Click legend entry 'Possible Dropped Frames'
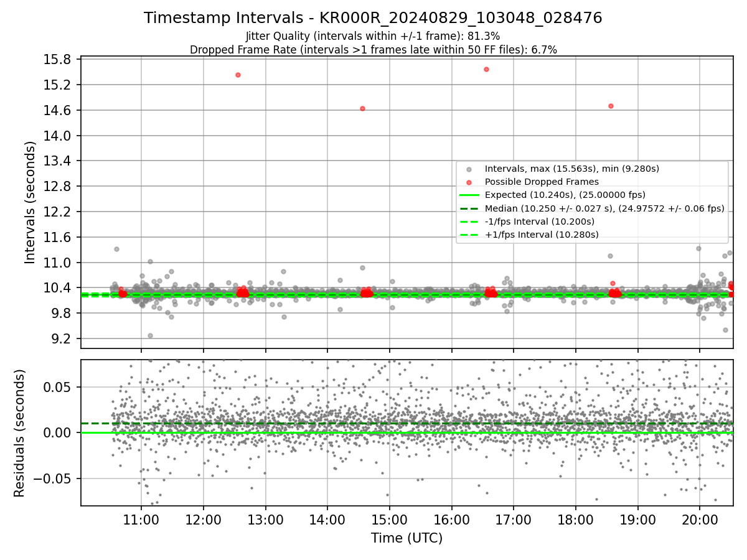 click(542, 182)
